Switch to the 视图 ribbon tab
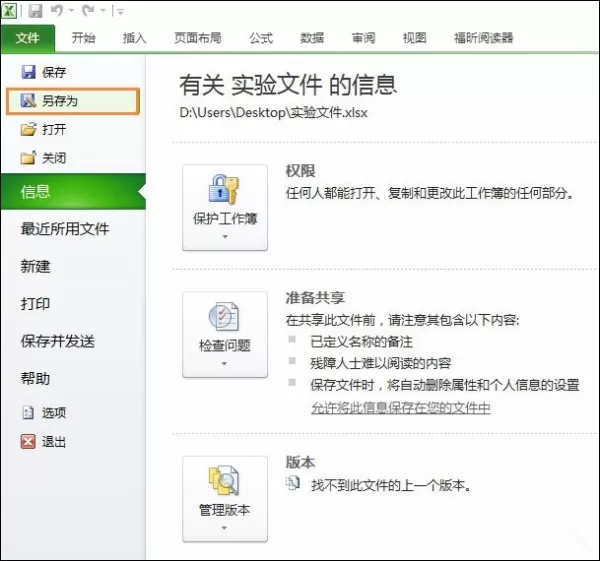 pos(414,38)
